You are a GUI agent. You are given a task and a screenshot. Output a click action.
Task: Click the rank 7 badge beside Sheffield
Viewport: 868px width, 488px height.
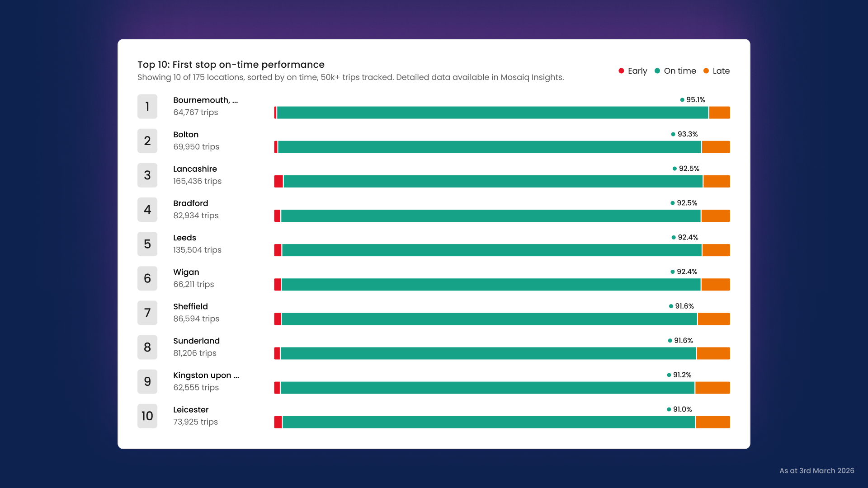[x=147, y=313]
